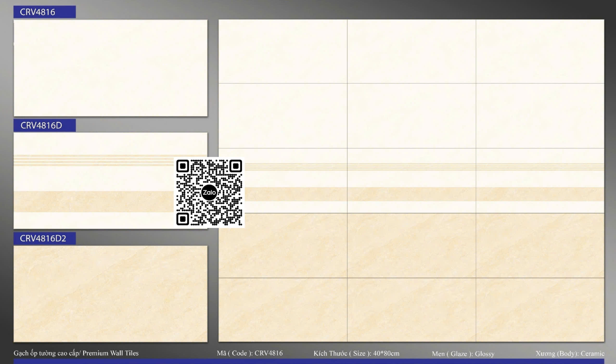Click the QR code's top-left finder square
Viewport: 616px width, 364px height.
183,166
